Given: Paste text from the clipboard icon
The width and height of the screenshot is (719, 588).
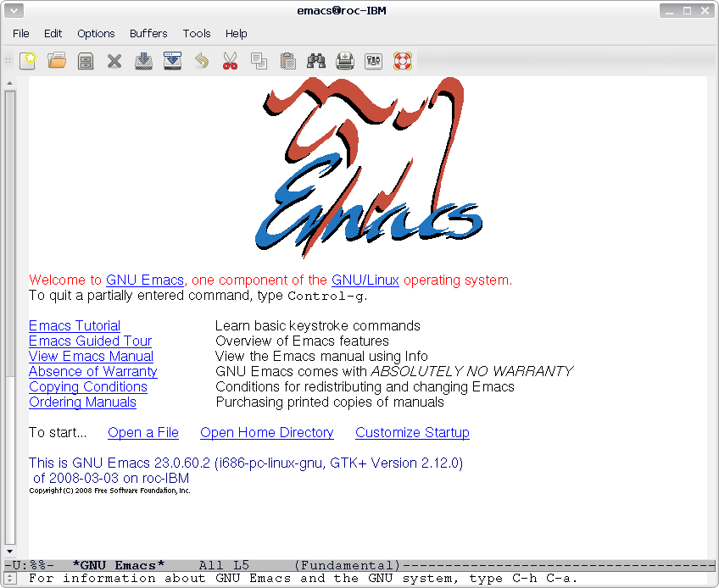Looking at the screenshot, I should click(287, 60).
